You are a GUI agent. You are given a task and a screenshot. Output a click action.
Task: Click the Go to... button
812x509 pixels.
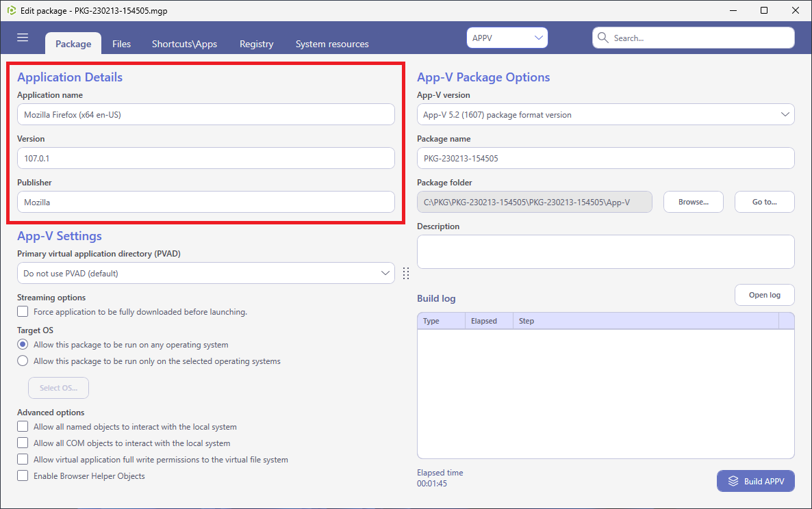point(764,203)
